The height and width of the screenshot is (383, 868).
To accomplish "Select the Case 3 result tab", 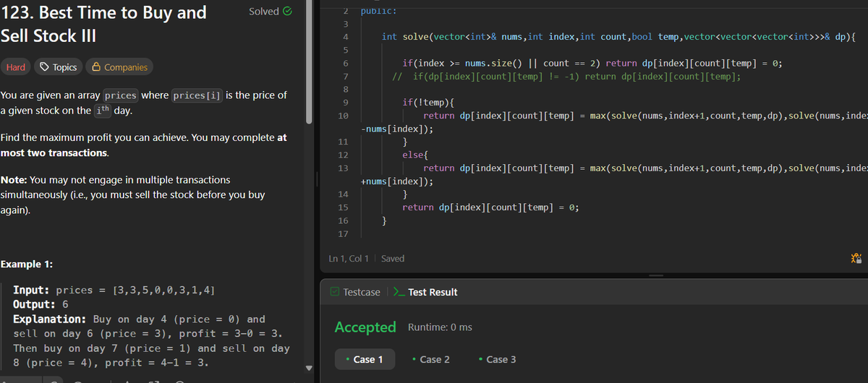I will [x=497, y=359].
